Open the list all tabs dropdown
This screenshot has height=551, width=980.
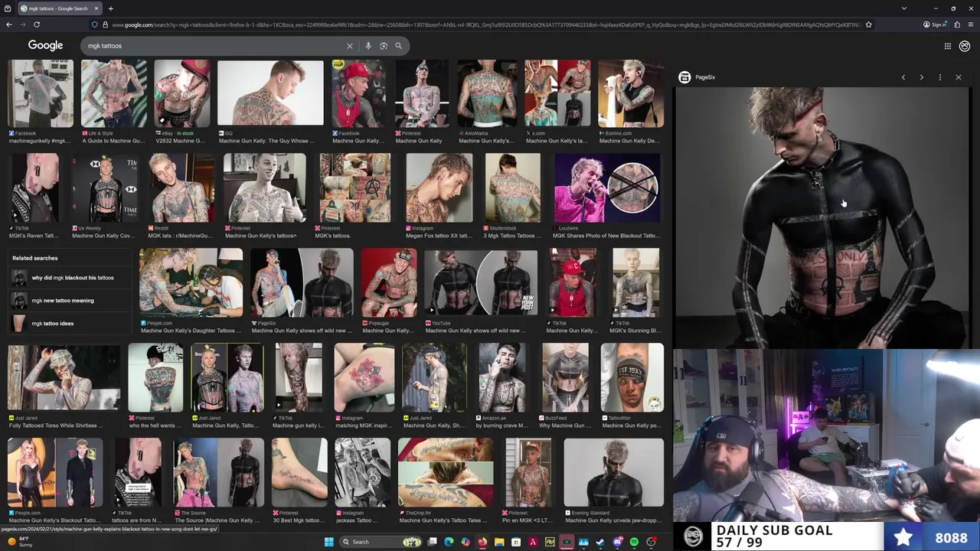click(904, 8)
